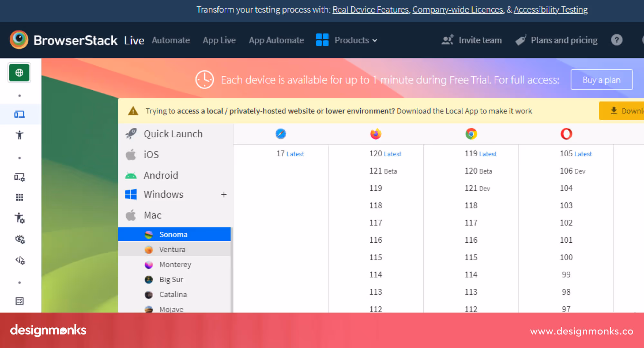The width and height of the screenshot is (644, 348).
Task: Select the Opera browser icon
Action: coord(566,134)
